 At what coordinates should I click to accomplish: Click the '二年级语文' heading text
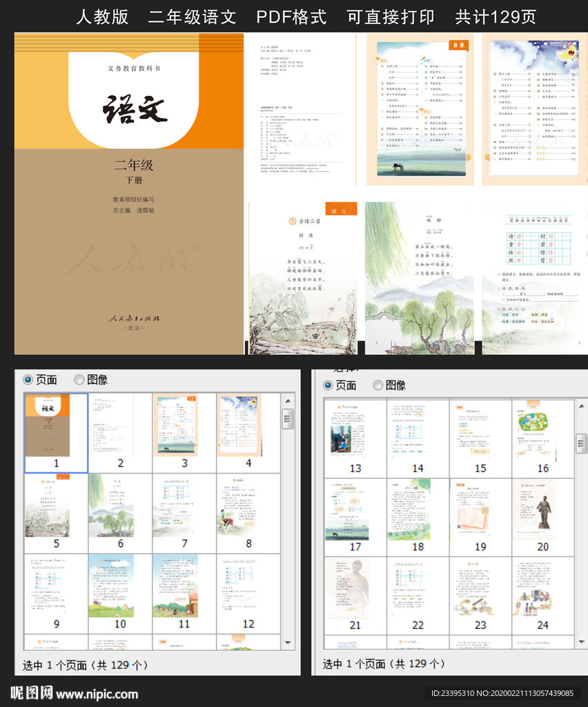click(x=193, y=17)
